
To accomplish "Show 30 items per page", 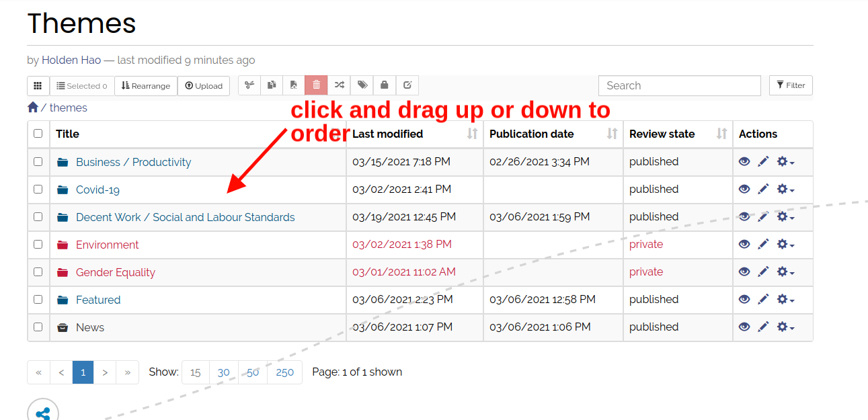I will (x=223, y=372).
